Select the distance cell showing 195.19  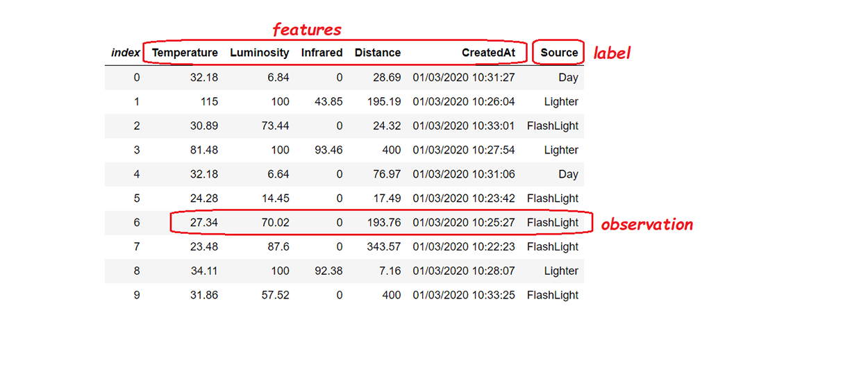(384, 101)
